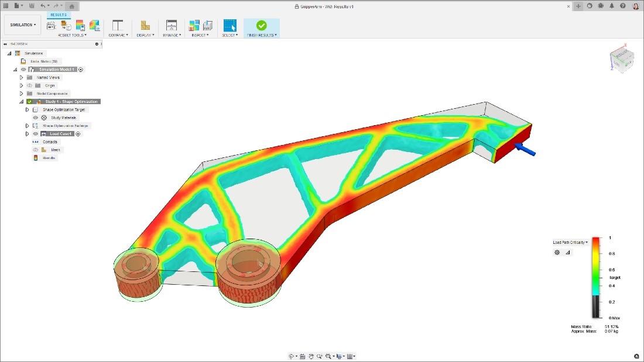The height and width of the screenshot is (362, 644).
Task: Expand Shape Optimization Target in the browser
Action: (27, 109)
